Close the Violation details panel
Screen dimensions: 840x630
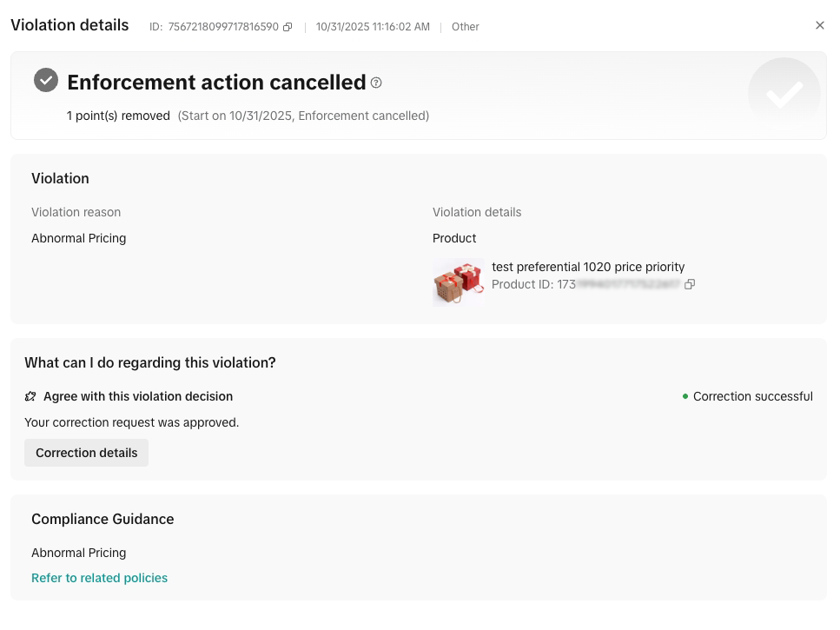pyautogui.click(x=820, y=25)
